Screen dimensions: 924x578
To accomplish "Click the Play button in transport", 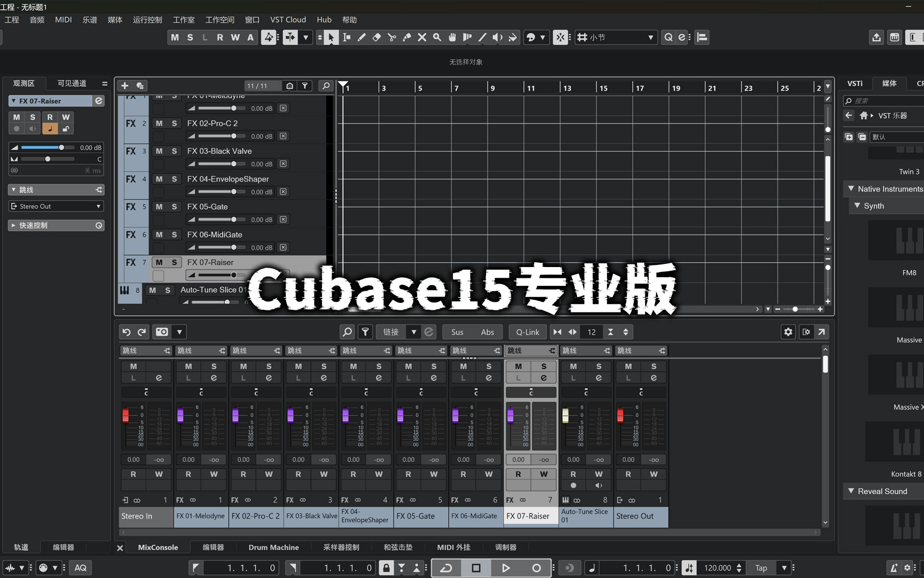I will (505, 568).
